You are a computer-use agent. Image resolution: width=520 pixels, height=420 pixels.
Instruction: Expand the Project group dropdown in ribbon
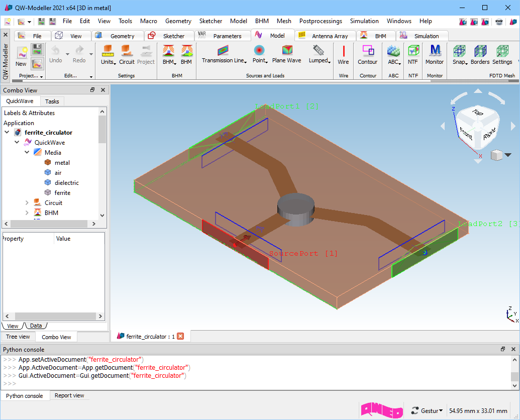coord(42,76)
